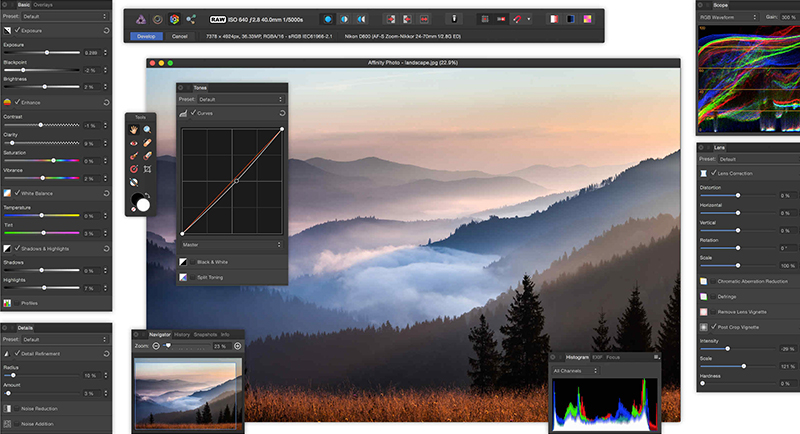Switch to the EXIF tab
The width and height of the screenshot is (800, 434).
point(597,357)
